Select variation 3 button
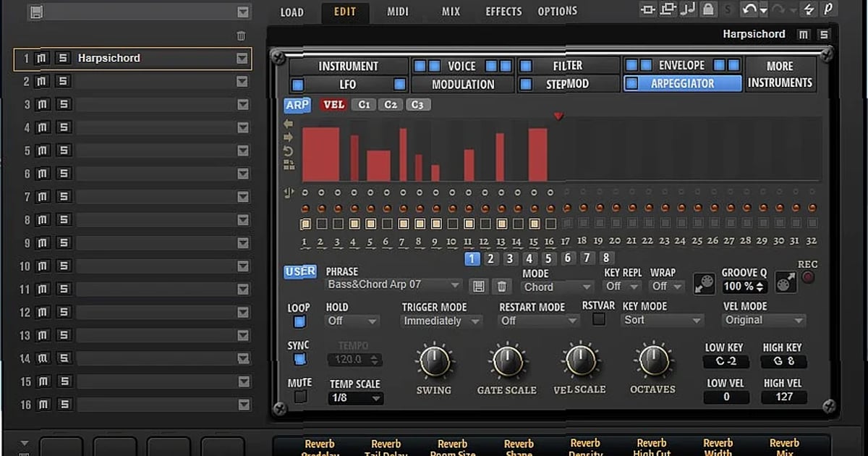Viewport: 868px width, 456px height. click(x=509, y=258)
